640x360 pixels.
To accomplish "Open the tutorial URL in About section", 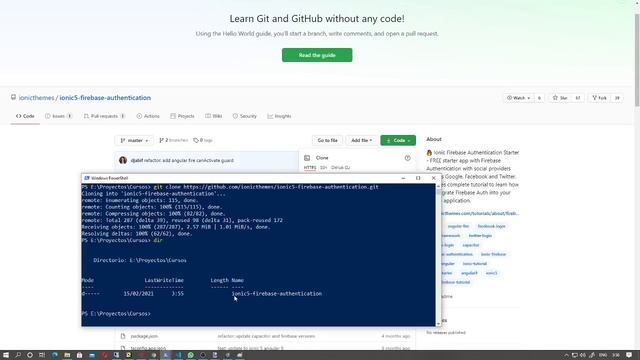I will (x=480, y=213).
